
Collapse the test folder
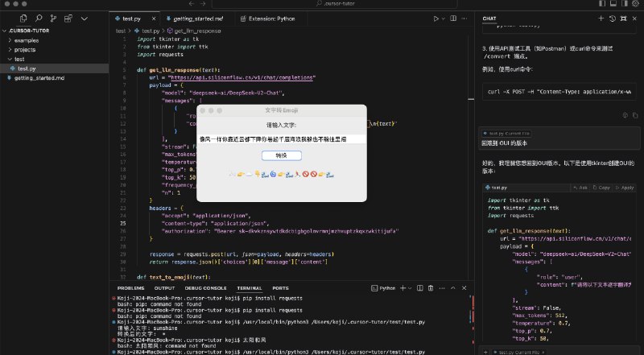click(19, 60)
